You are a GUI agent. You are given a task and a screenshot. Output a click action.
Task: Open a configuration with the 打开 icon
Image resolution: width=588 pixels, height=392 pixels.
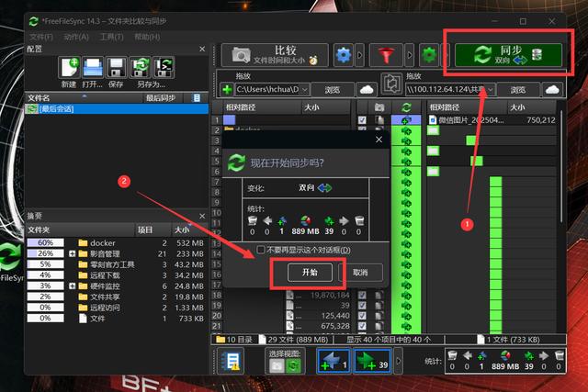[x=93, y=67]
